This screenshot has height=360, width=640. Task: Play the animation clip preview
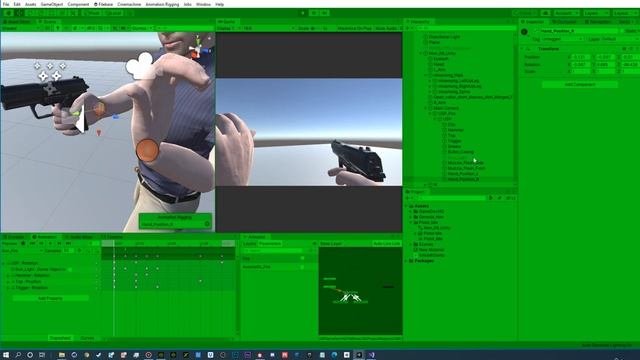[x=50, y=243]
